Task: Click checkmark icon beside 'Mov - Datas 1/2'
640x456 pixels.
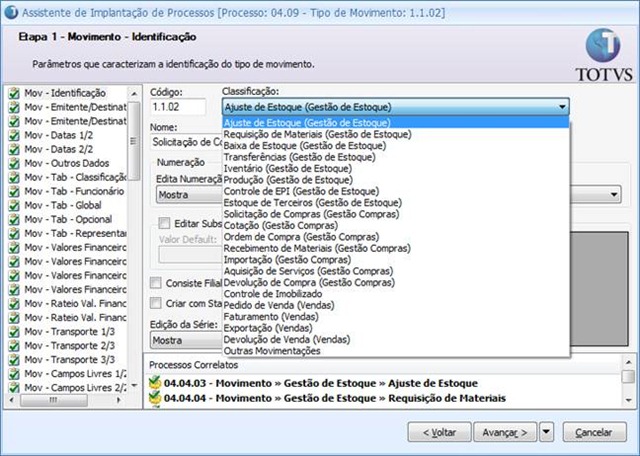Action: pyautogui.click(x=14, y=135)
